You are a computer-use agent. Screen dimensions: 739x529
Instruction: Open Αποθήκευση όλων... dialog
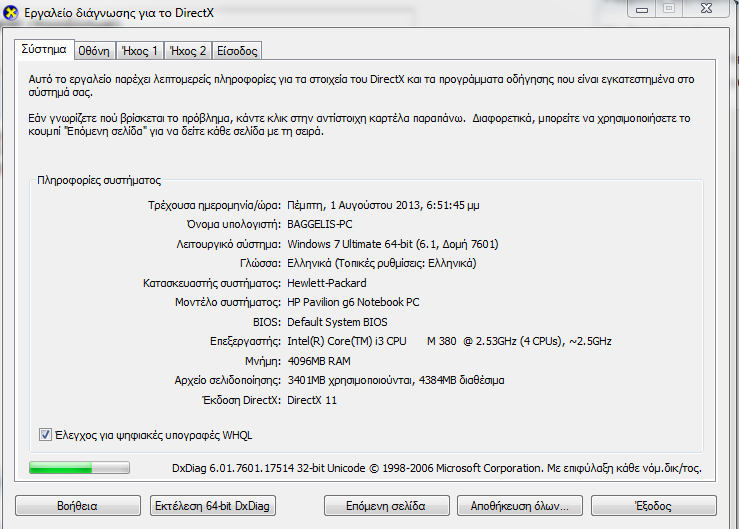click(520, 506)
